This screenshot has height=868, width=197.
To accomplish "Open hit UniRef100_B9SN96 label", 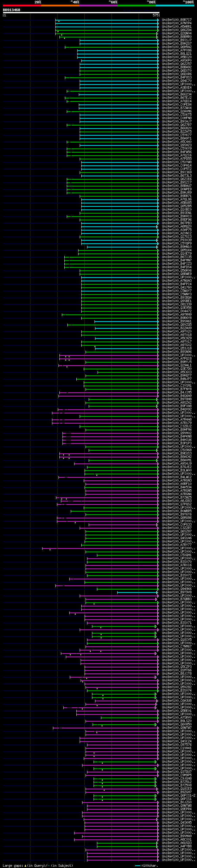I will tap(177, 352).
